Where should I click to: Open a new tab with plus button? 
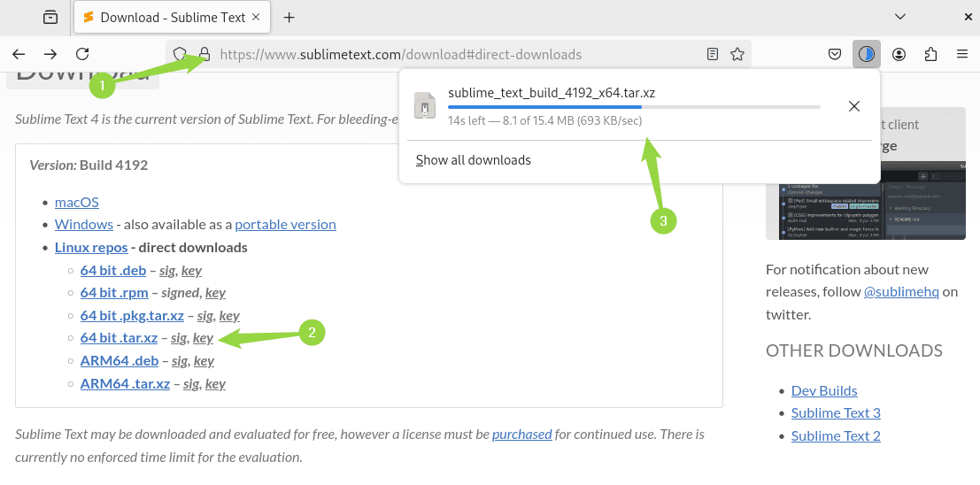pyautogui.click(x=289, y=18)
